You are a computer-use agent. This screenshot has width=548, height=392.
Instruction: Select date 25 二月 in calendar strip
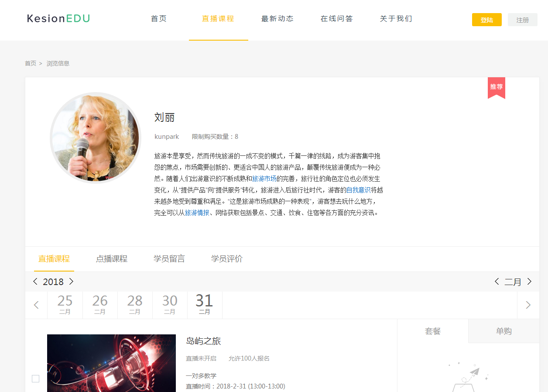coord(65,305)
